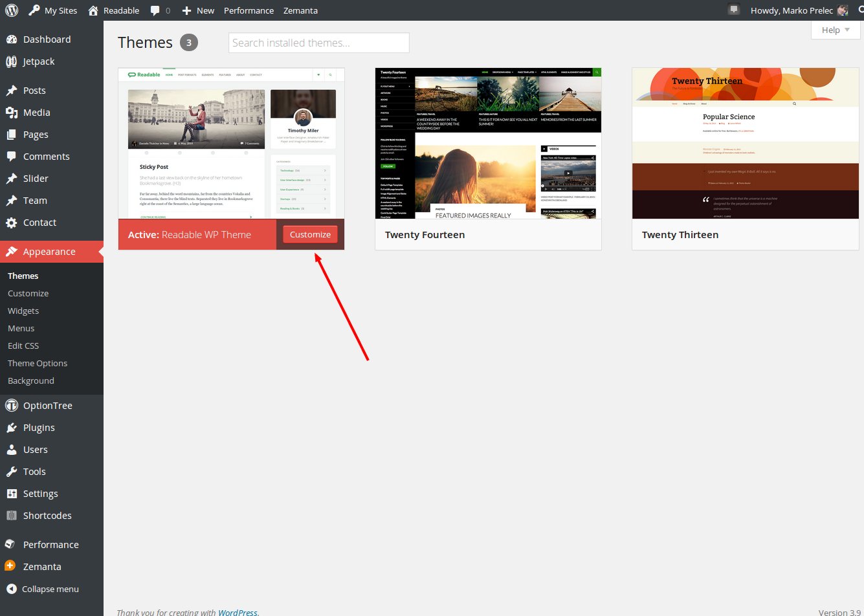Screen dimensions: 864x616
Task: Click the New plus icon
Action: click(186, 11)
